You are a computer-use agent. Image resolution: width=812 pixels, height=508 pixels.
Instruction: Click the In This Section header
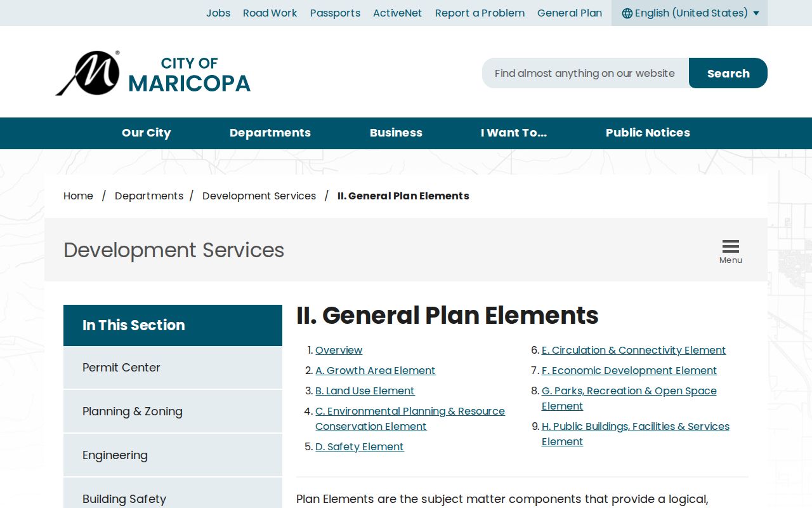(x=173, y=325)
